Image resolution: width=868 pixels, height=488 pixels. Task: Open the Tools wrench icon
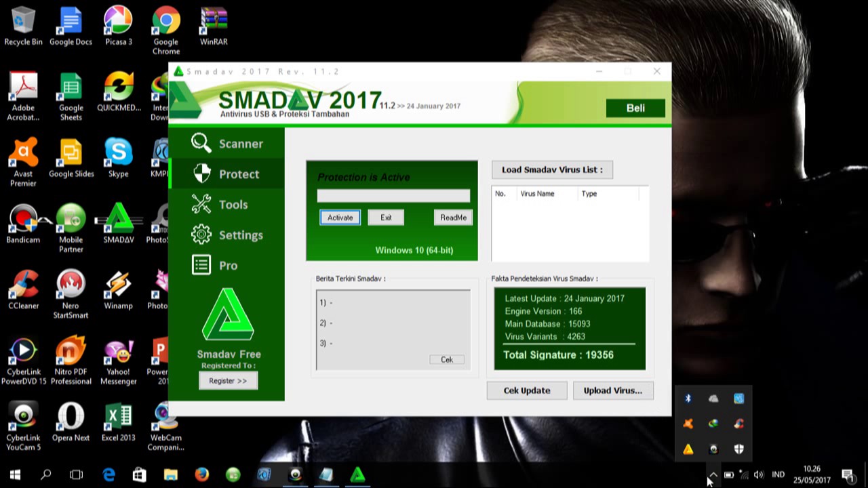point(201,204)
